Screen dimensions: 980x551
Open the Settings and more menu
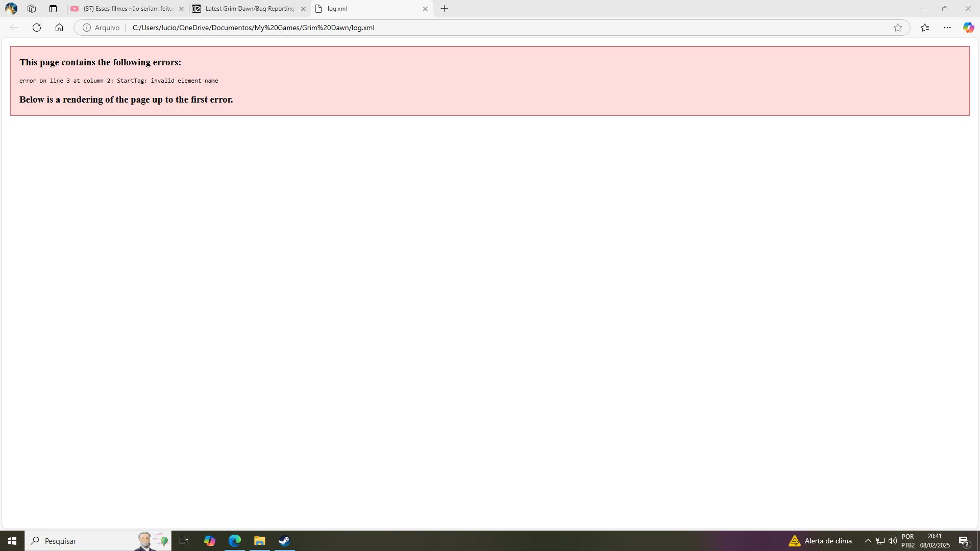947,28
